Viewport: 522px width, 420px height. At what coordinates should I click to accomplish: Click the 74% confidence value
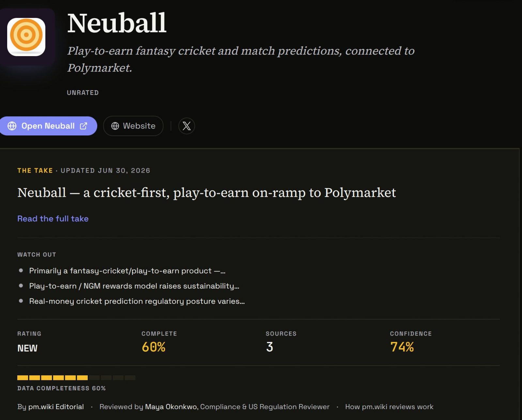(x=402, y=347)
